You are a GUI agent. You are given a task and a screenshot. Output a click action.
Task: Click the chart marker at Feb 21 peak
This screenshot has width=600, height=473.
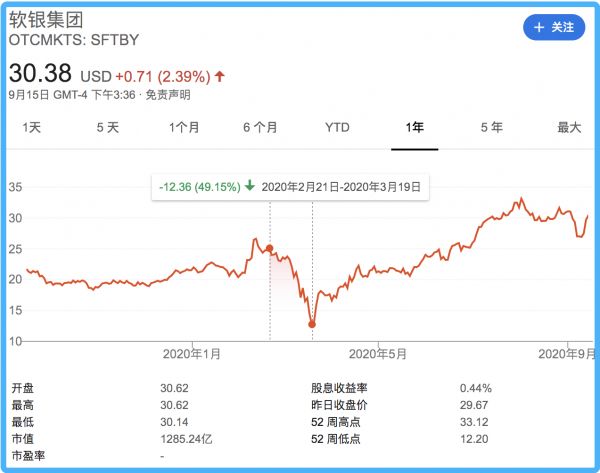[270, 247]
